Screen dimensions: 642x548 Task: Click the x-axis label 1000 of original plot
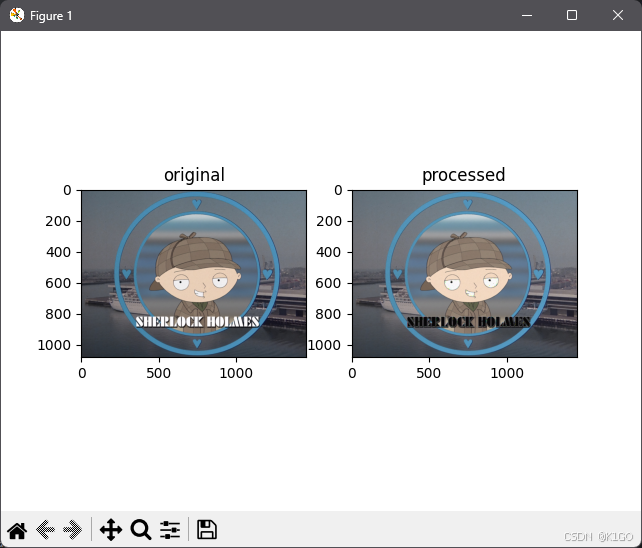pos(236,373)
